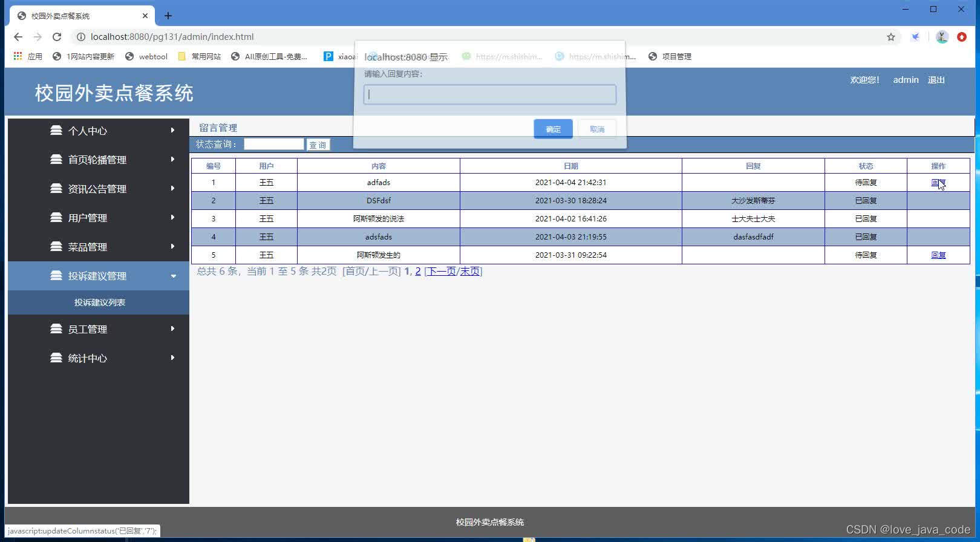
Task: Click the 状态查询 search input
Action: point(274,144)
